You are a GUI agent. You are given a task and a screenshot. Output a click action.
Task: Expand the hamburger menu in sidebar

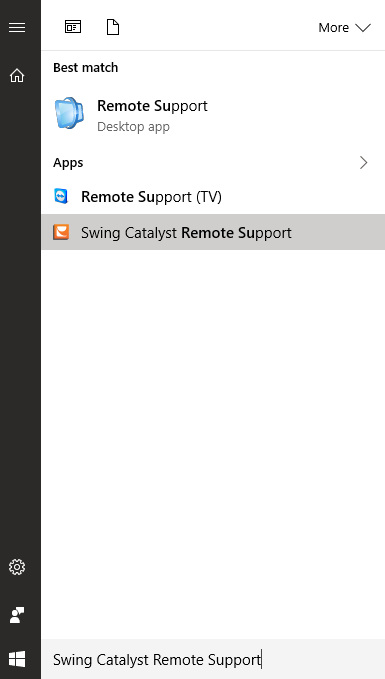tap(17, 28)
